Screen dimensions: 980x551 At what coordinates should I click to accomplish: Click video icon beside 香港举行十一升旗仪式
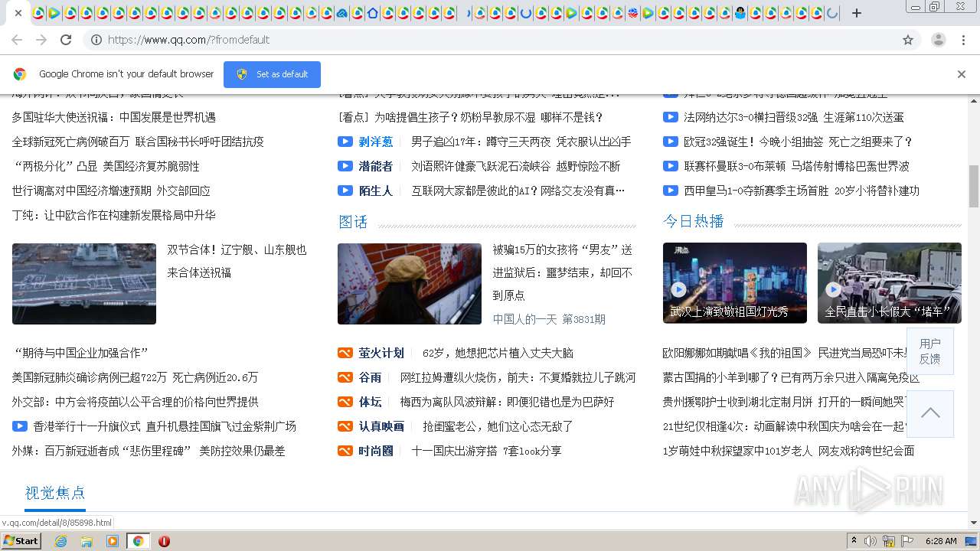tap(20, 426)
